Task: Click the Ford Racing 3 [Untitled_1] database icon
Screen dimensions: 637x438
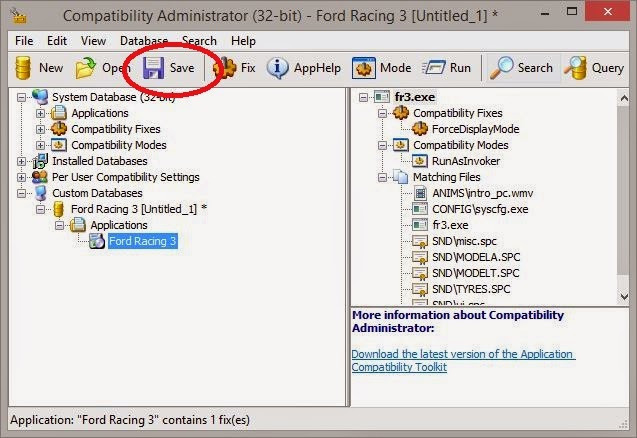Action: click(59, 209)
